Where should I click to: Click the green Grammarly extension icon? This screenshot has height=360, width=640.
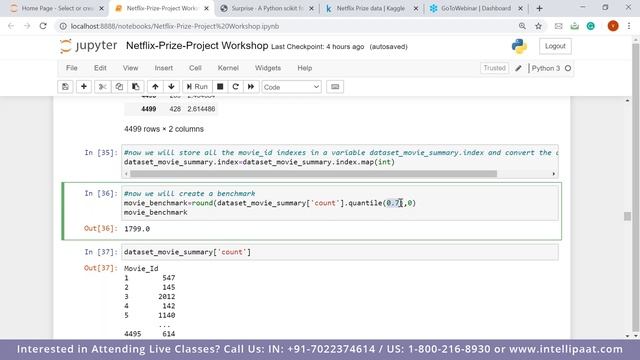591,26
